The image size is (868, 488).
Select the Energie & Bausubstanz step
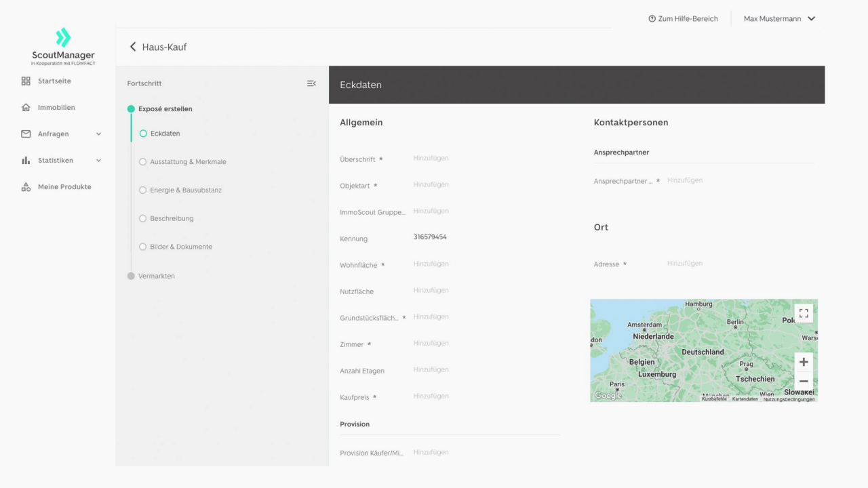(x=185, y=190)
